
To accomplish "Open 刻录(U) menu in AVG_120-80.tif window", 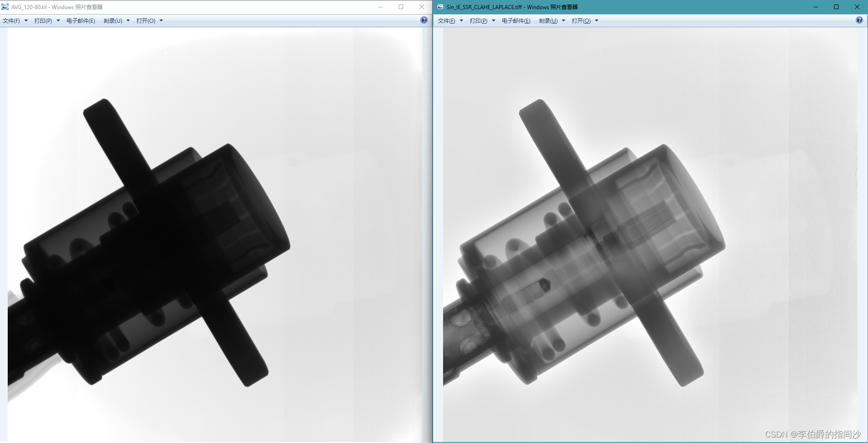I will pyautogui.click(x=113, y=21).
